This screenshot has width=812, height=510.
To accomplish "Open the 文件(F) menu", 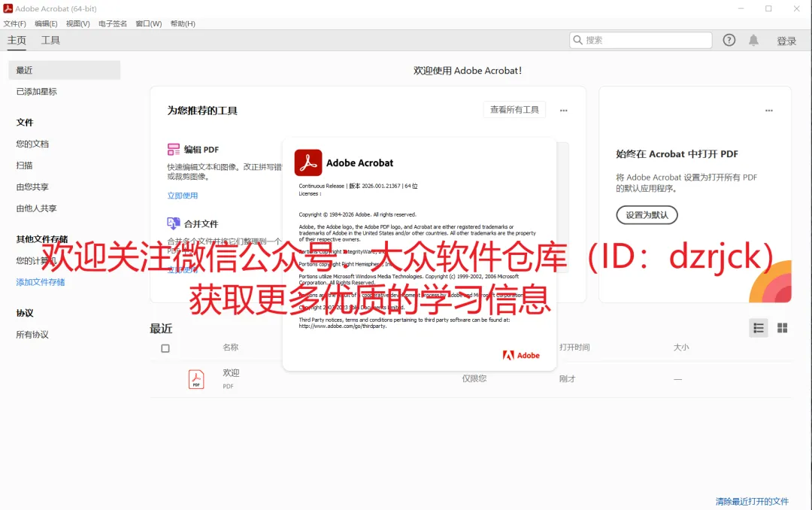I will click(x=14, y=23).
